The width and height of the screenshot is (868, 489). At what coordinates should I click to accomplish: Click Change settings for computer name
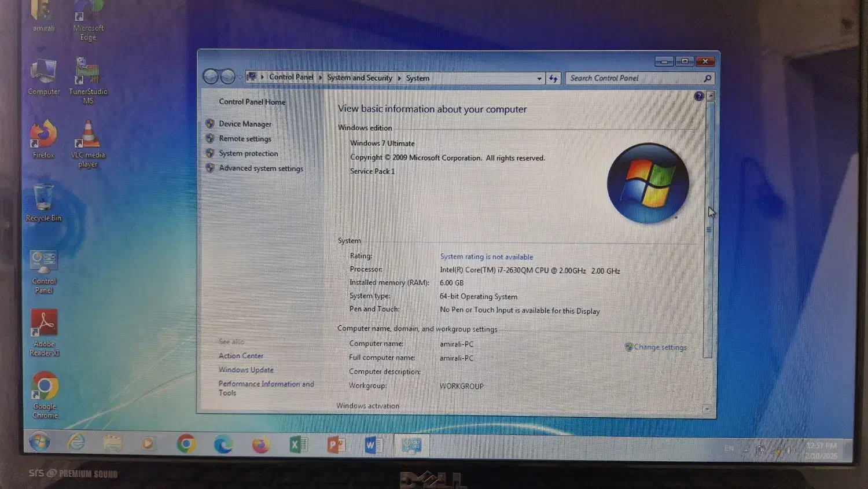point(660,347)
